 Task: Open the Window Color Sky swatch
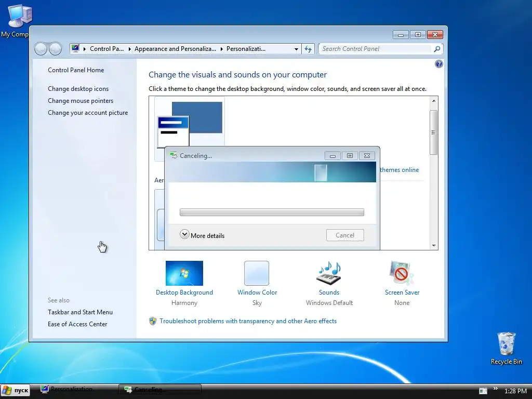point(257,273)
